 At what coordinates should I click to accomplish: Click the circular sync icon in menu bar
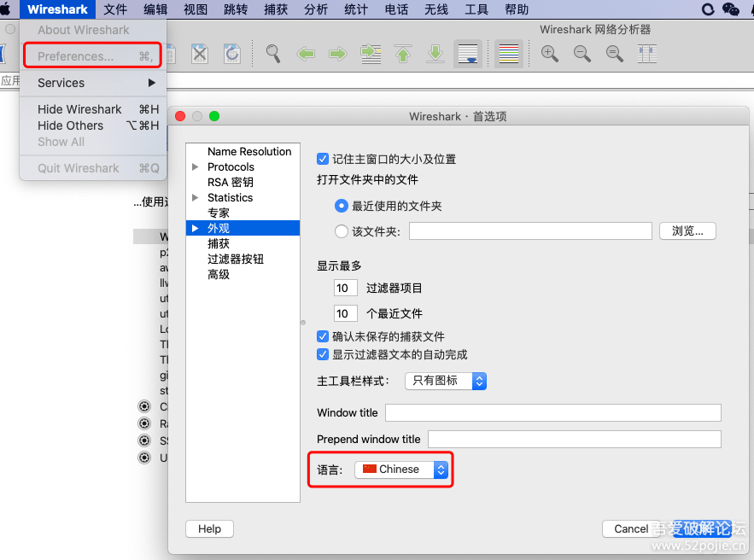[708, 9]
